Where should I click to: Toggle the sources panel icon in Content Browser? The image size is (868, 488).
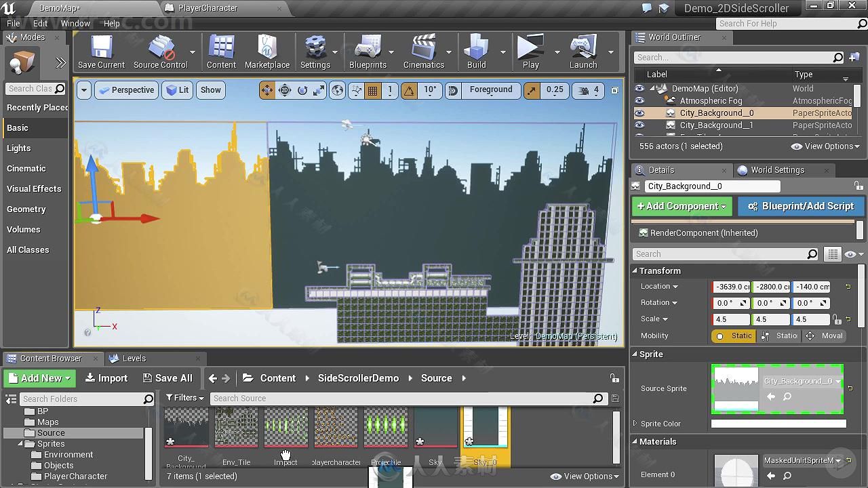(x=11, y=399)
